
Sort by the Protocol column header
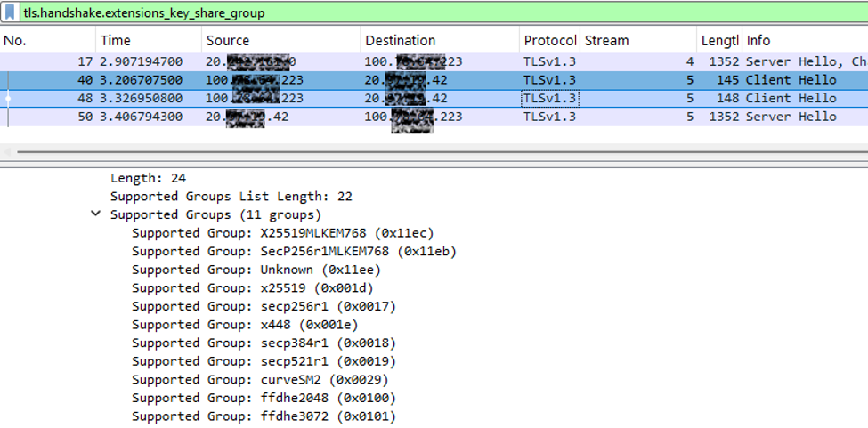click(549, 40)
